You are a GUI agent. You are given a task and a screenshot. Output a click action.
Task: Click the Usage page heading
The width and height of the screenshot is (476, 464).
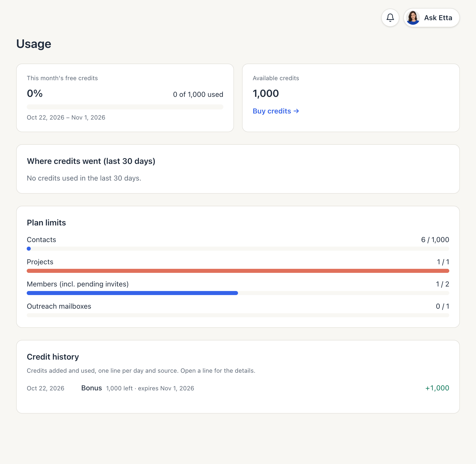pyautogui.click(x=34, y=44)
